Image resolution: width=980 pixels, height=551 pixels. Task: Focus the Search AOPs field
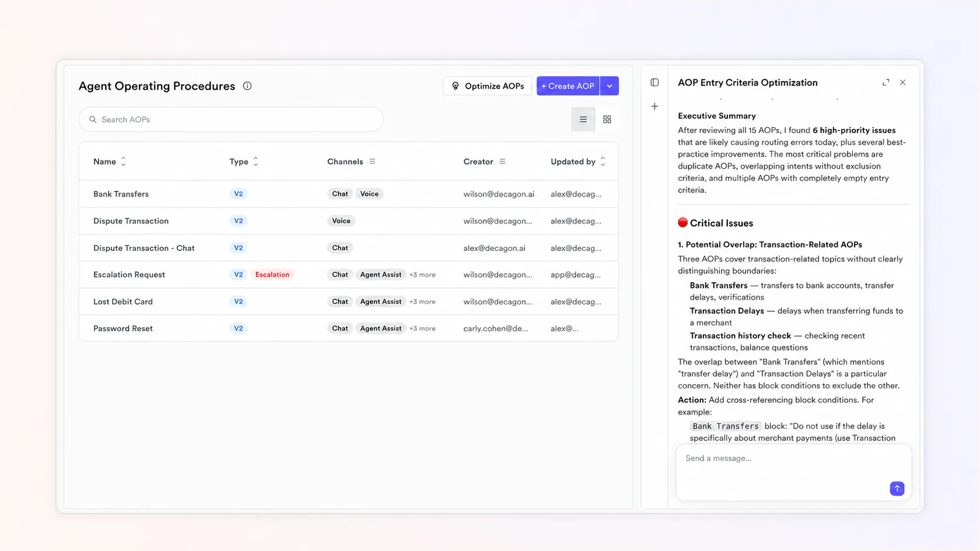tap(231, 120)
